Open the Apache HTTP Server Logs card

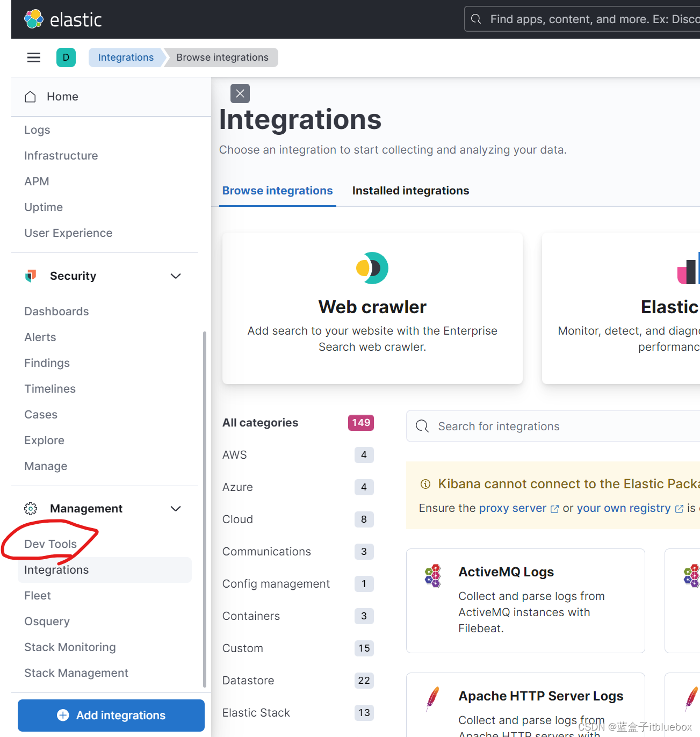[x=525, y=705]
